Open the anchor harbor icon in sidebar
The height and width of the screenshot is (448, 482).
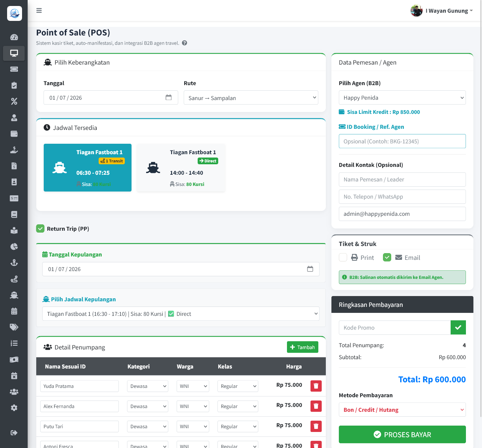click(14, 262)
